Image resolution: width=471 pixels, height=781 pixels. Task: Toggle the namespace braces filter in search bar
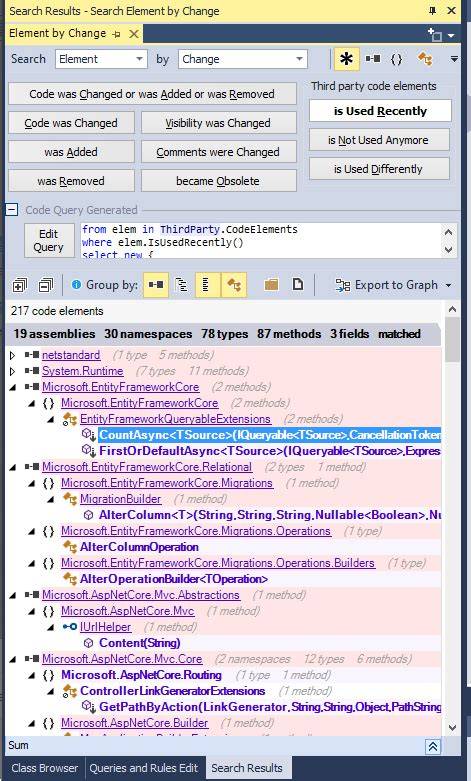click(396, 59)
